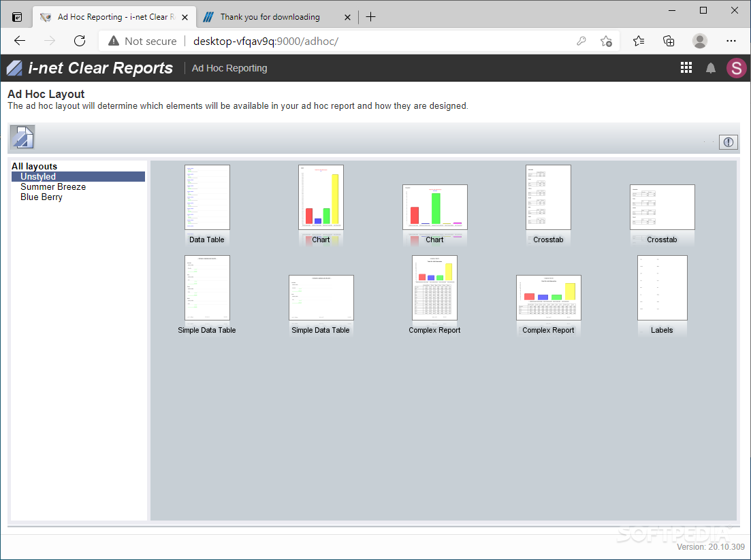751x560 pixels.
Task: Add this page to favorites
Action: coord(606,41)
